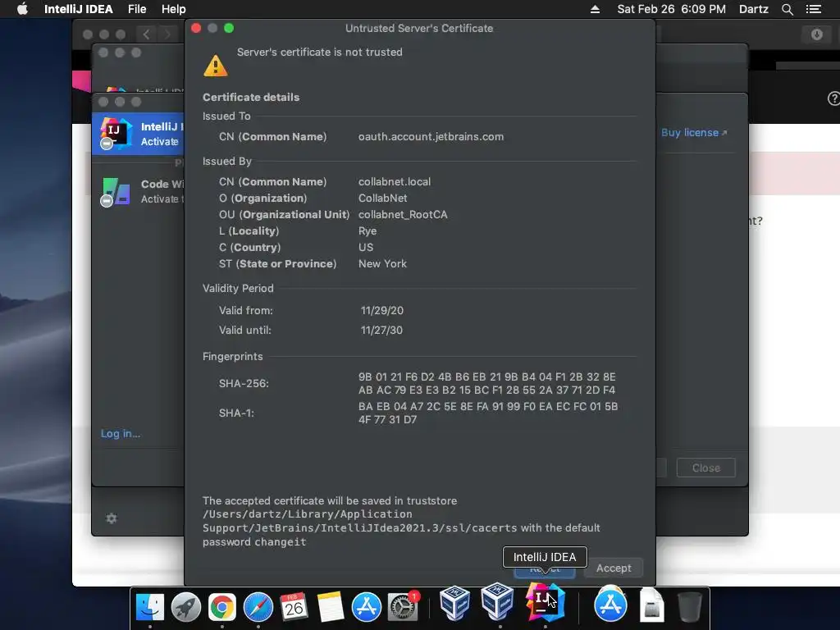
Task: Open Notes from the Dock
Action: click(330, 608)
